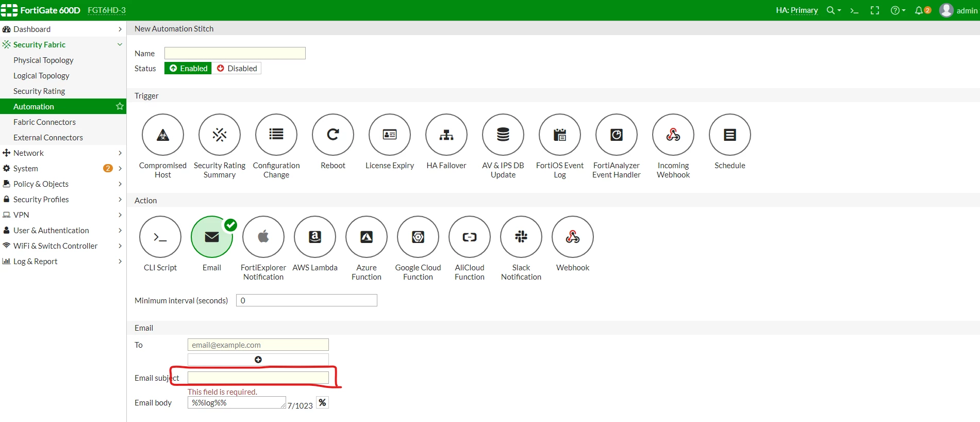
Task: Click the HA: Primary status link
Action: click(797, 10)
